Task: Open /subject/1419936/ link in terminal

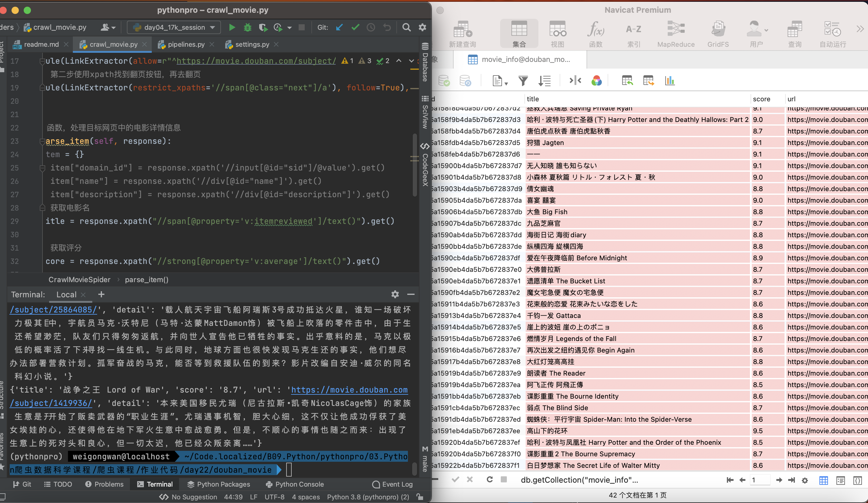Action: click(x=51, y=403)
